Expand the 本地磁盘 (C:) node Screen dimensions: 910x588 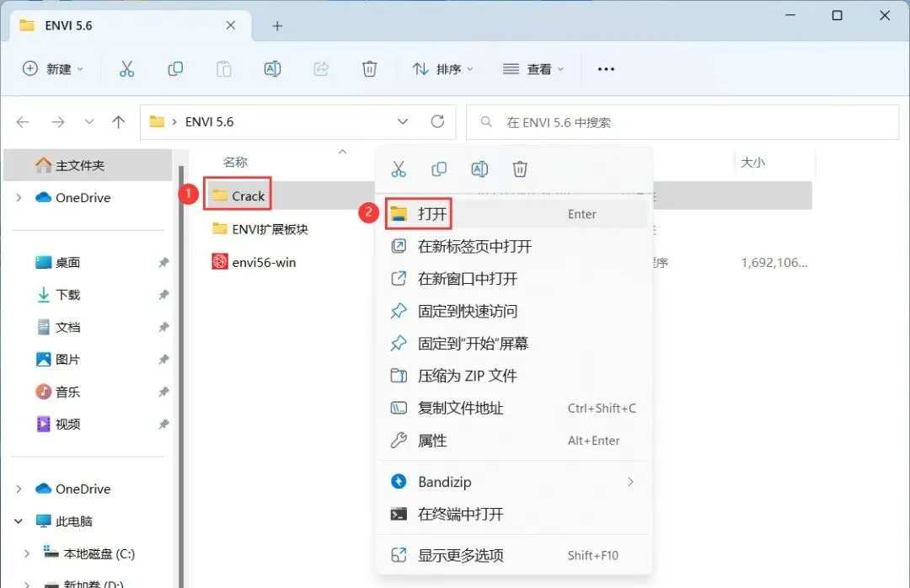[x=27, y=553]
